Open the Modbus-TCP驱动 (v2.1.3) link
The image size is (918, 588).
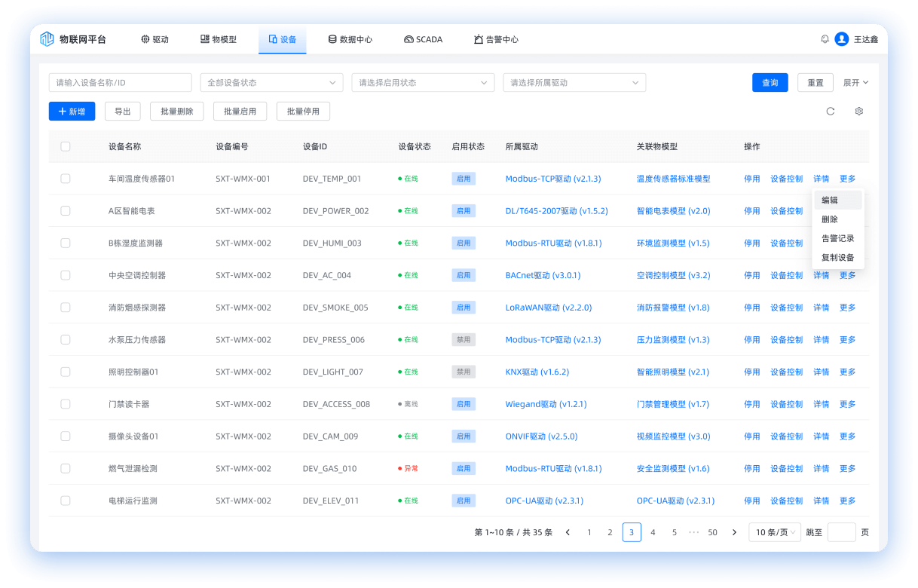point(552,179)
